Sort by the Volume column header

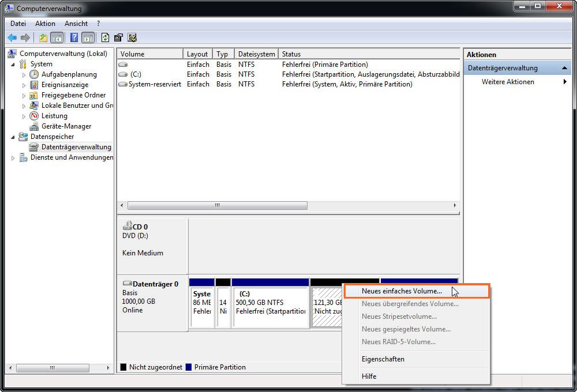pos(150,54)
